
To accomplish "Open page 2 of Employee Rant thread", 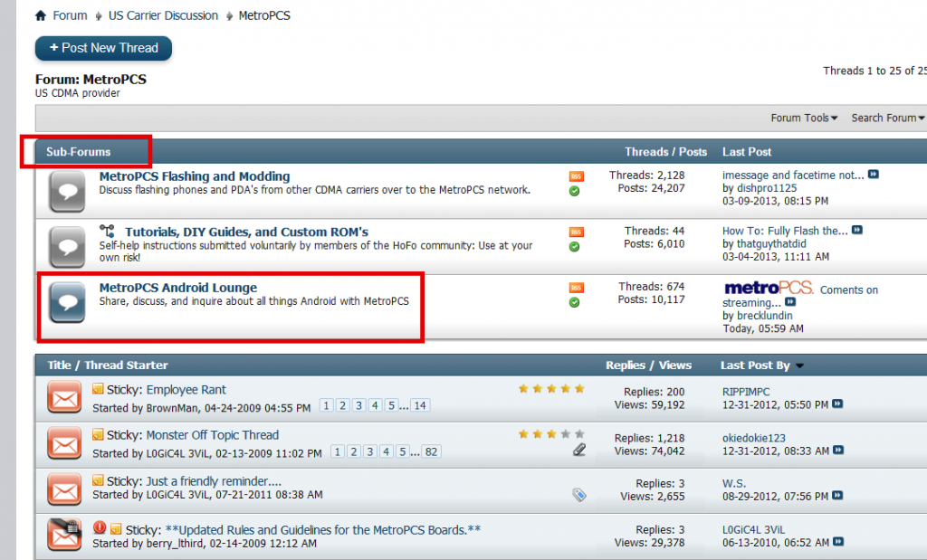I will (x=343, y=406).
